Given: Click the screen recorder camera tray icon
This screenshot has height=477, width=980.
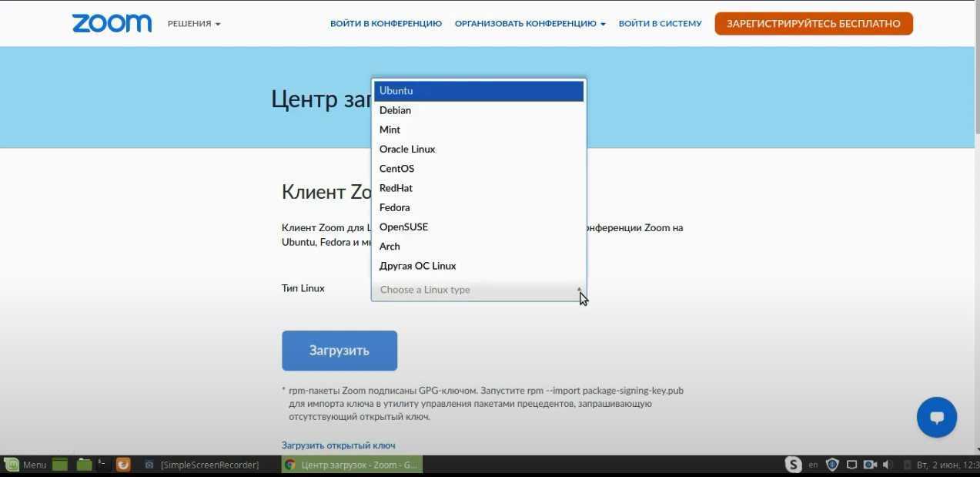Looking at the screenshot, I should click(x=870, y=465).
